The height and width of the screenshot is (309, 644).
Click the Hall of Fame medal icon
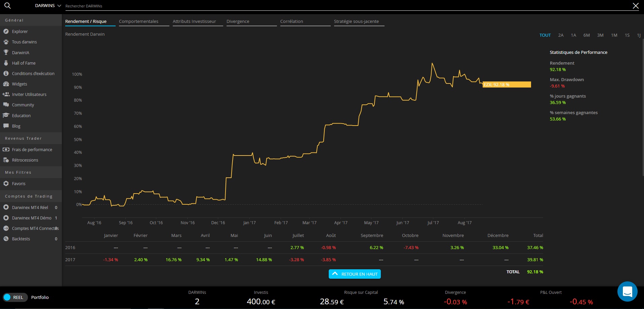[x=6, y=63]
